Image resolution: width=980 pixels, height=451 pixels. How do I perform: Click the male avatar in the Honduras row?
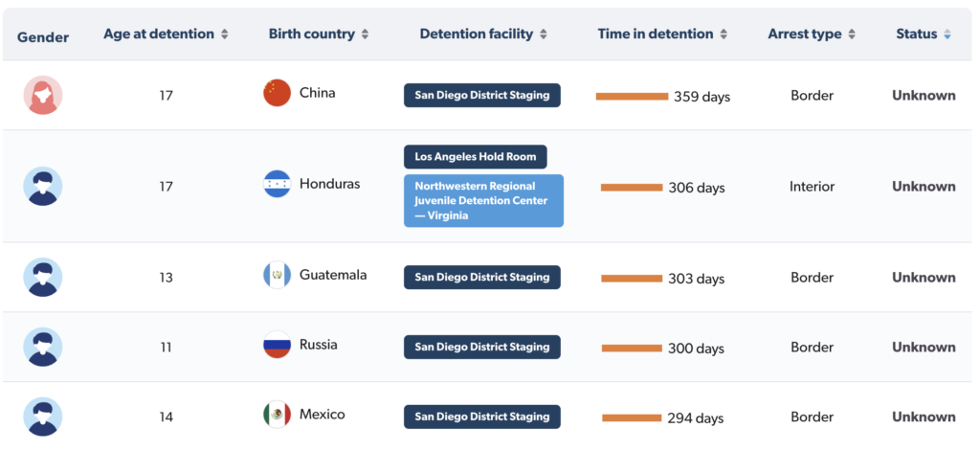(x=43, y=187)
